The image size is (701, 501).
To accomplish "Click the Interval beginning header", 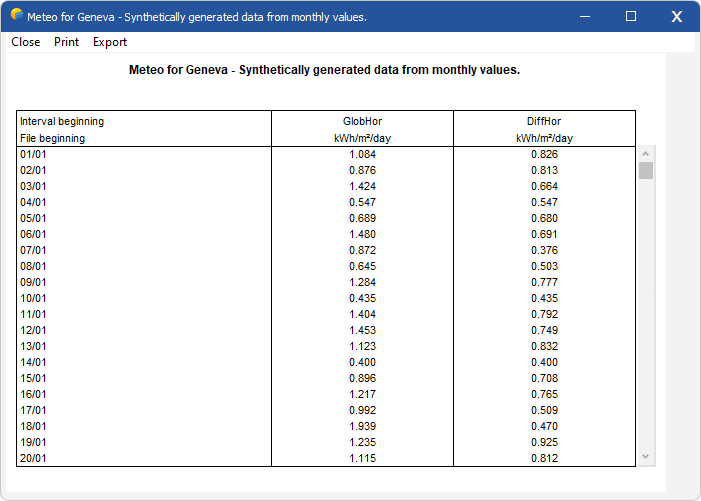I will pos(62,122).
